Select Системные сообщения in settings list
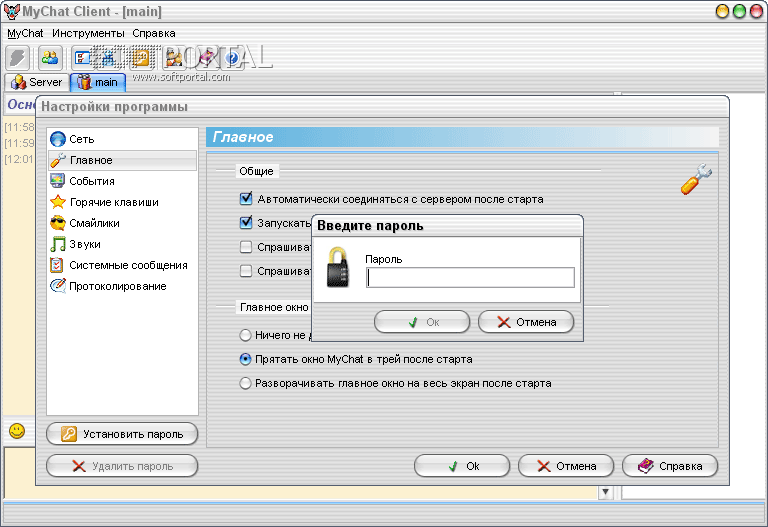The image size is (768, 527). [122, 265]
